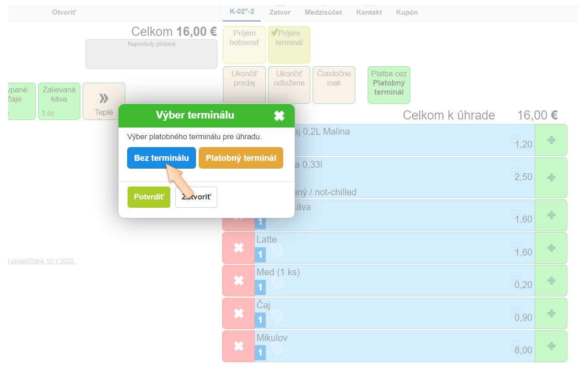Viewport: 588px width, 375px height.
Task: Close the Výber terminálu dialog with X
Action: point(279,116)
